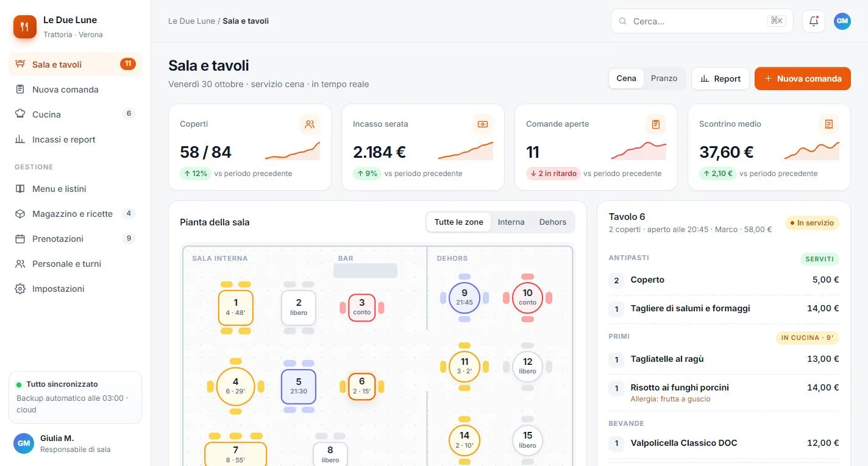Select table 14 in dehors
Screen dimensions: 868x466
click(x=464, y=440)
